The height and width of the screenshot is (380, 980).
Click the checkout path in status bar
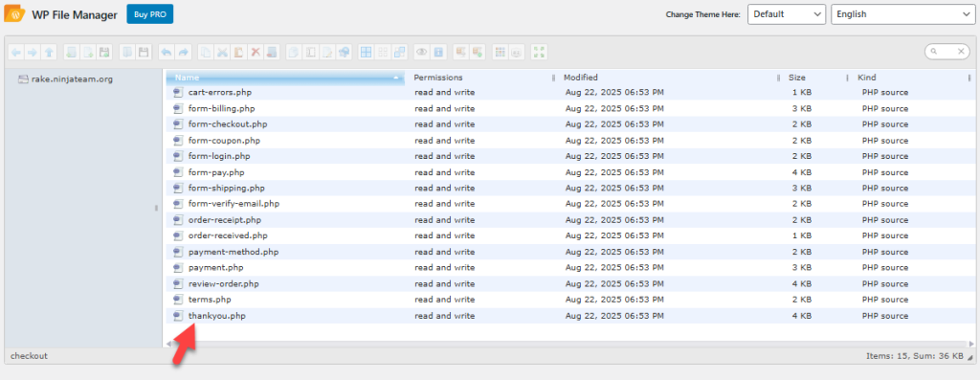pos(29,356)
